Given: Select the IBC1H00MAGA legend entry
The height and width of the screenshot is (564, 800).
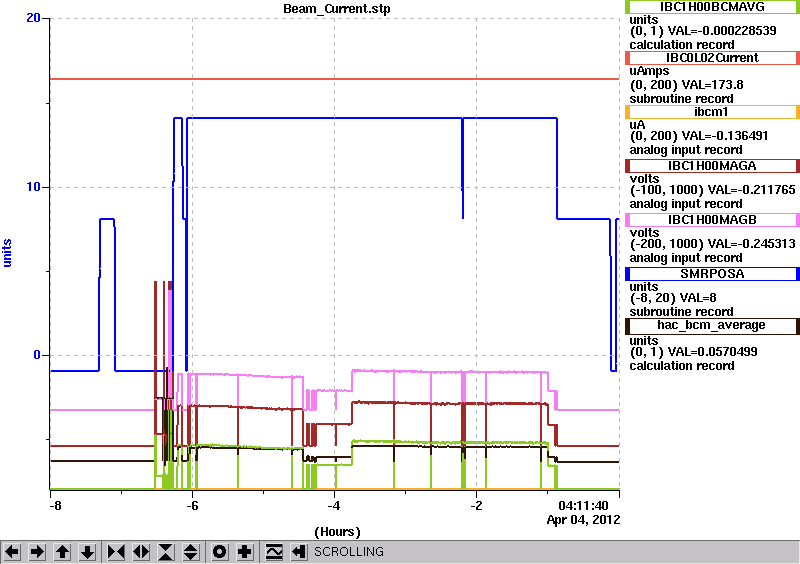Looking at the screenshot, I should (712, 166).
